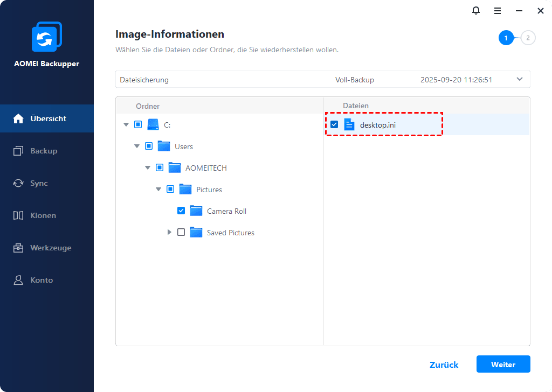This screenshot has height=392, width=552.
Task: Open the Backup section
Action: pos(43,151)
